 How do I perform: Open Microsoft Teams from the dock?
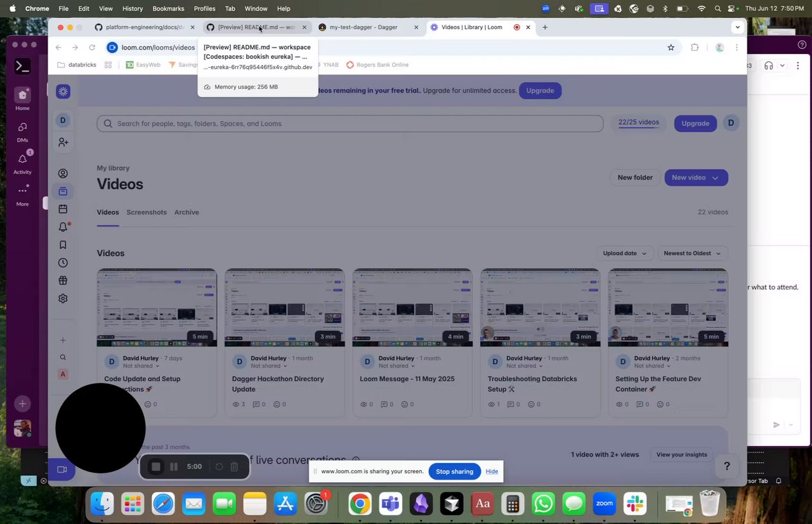click(390, 504)
